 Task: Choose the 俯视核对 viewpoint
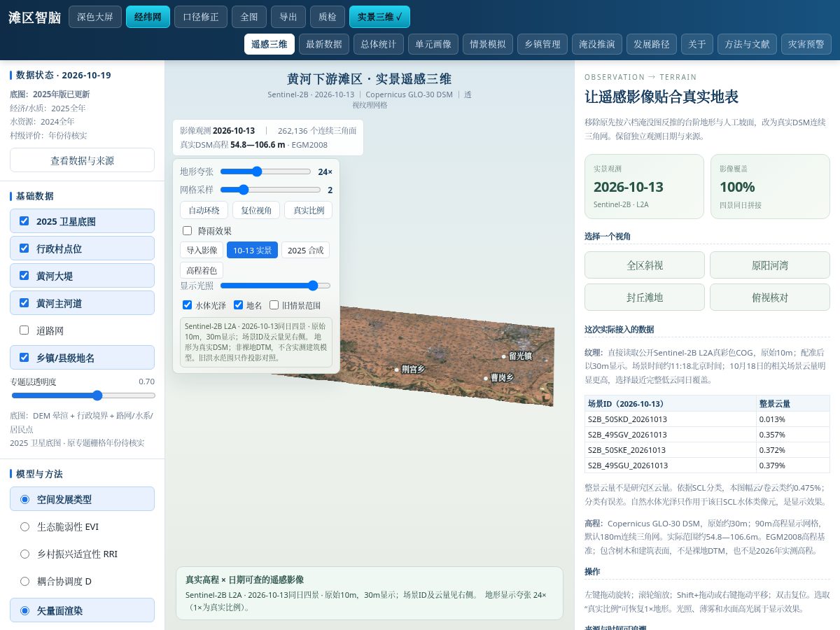tap(770, 297)
